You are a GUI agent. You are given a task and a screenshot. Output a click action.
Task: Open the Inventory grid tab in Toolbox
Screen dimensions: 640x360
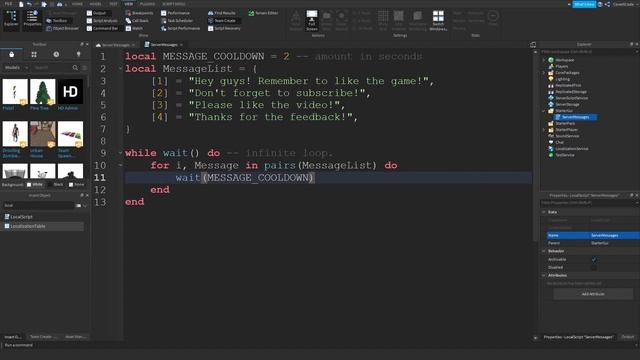(34, 54)
